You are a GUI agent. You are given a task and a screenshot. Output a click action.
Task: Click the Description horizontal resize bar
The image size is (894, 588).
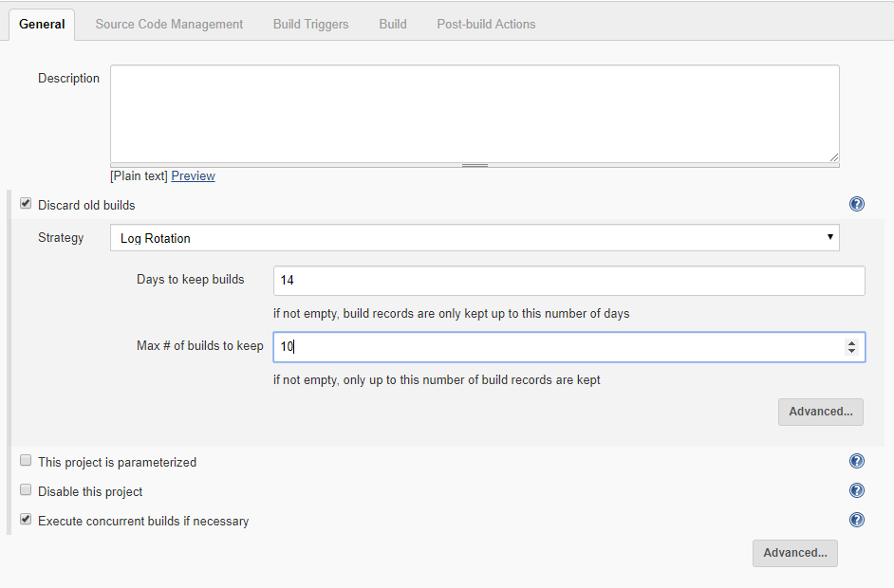(x=475, y=165)
